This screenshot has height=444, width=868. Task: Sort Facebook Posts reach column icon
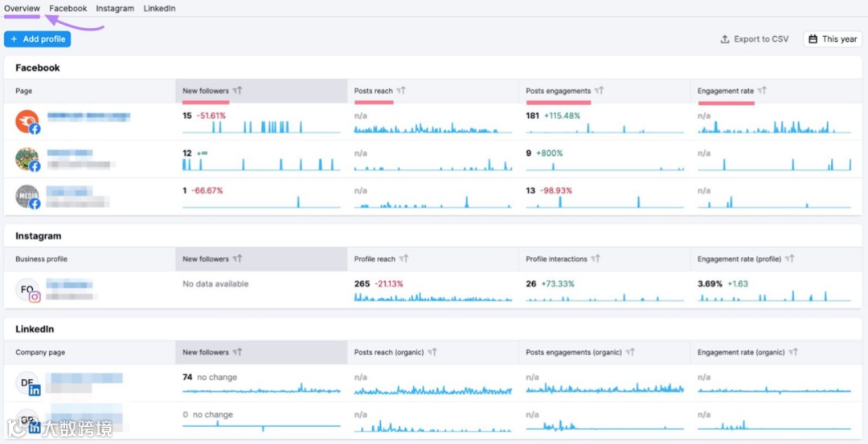point(401,91)
